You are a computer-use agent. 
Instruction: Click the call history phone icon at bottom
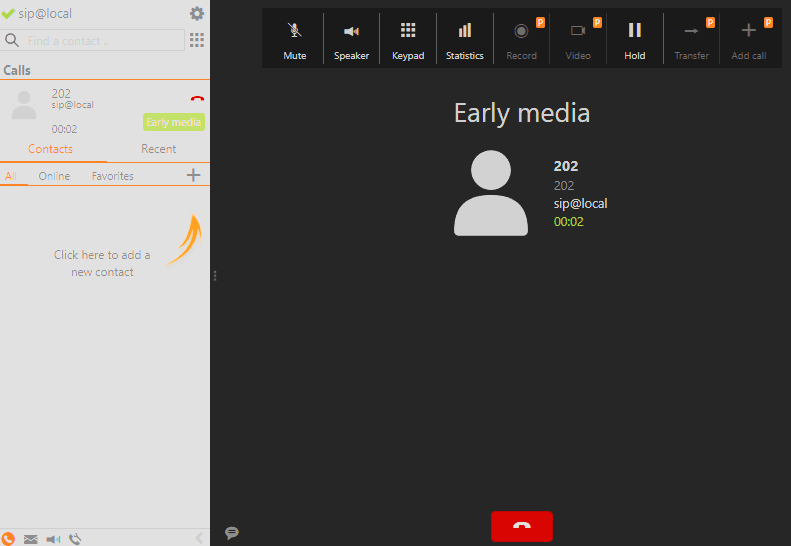(75, 539)
